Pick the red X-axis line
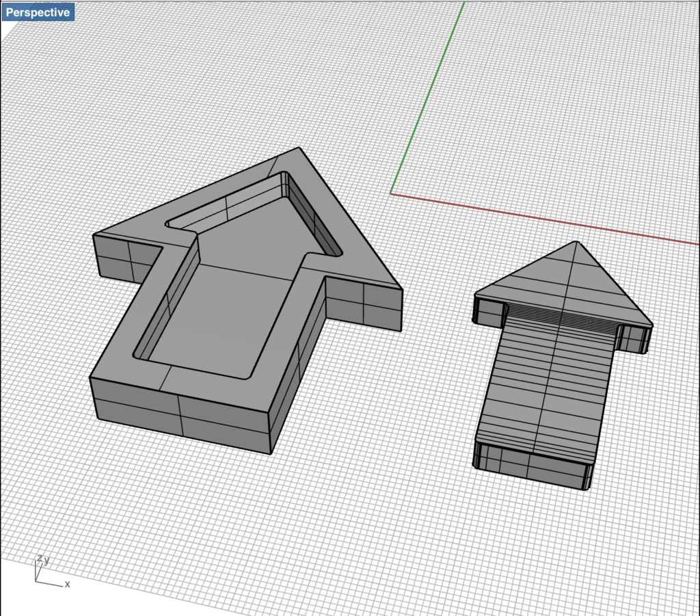This screenshot has height=616, width=700. [x=547, y=219]
